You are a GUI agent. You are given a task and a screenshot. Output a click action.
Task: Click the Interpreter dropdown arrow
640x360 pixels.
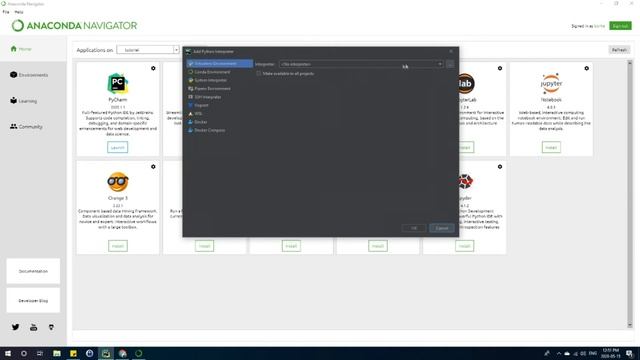pyautogui.click(x=440, y=64)
